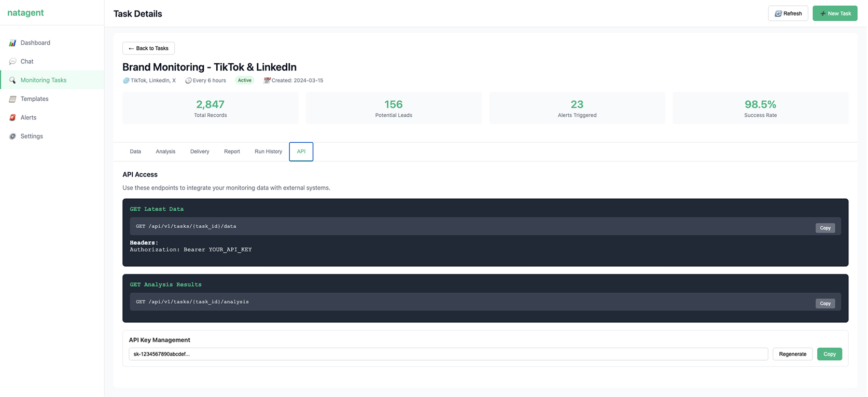The height and width of the screenshot is (397, 868).
Task: Go to Alerts in the sidebar
Action: (29, 117)
